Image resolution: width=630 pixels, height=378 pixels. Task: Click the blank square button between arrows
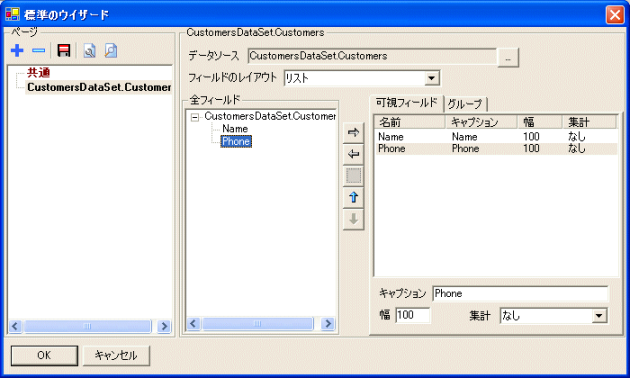(354, 176)
